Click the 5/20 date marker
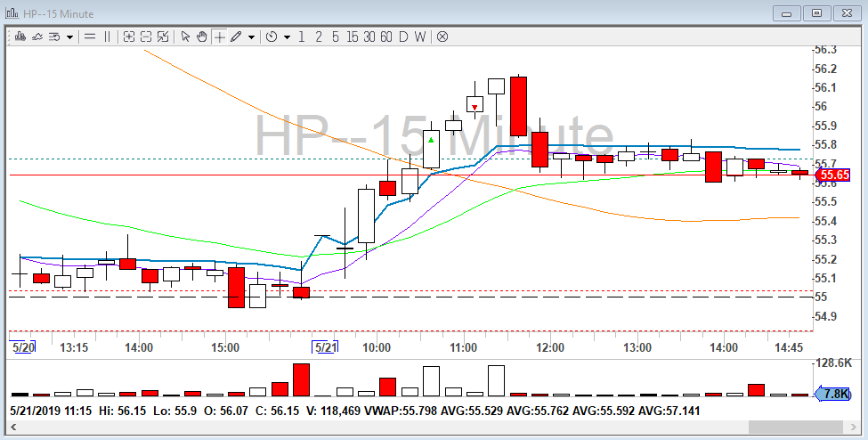 point(23,347)
